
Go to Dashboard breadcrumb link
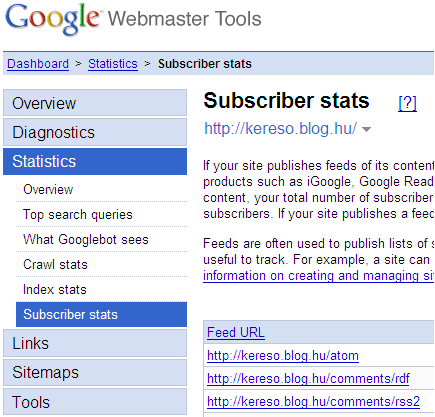click(38, 64)
